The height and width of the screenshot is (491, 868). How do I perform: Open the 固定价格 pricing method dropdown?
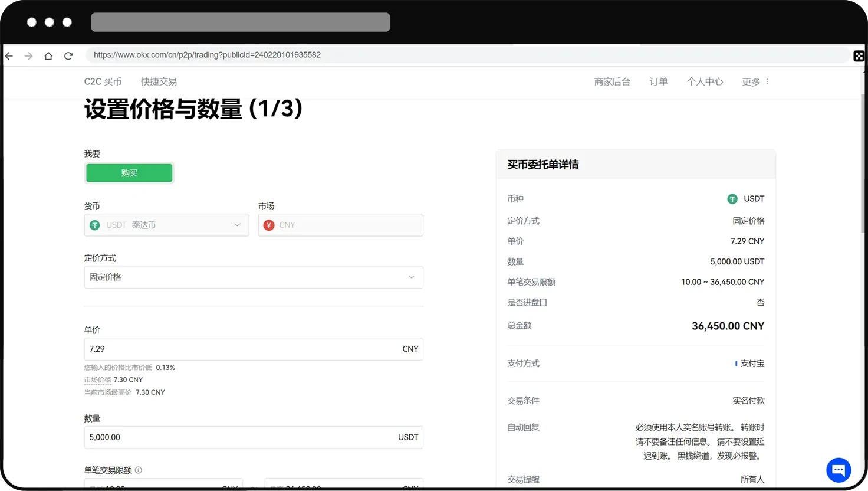(x=254, y=277)
